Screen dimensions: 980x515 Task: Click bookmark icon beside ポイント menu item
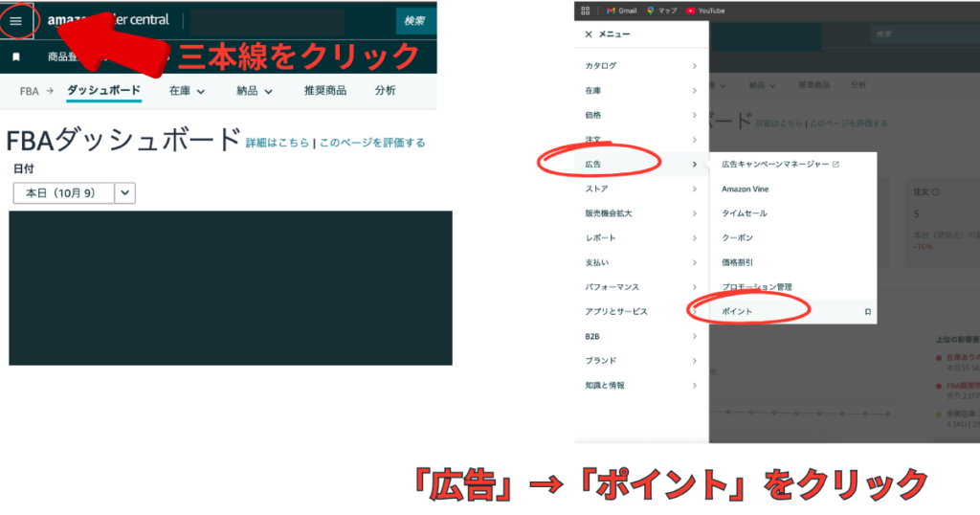click(x=867, y=311)
